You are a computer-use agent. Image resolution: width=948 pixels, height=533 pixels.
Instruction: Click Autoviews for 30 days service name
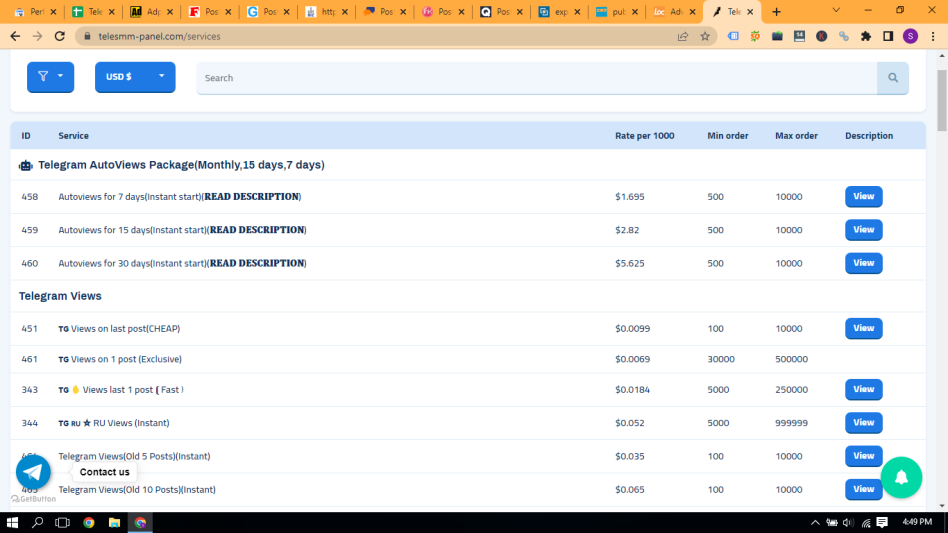tap(183, 263)
